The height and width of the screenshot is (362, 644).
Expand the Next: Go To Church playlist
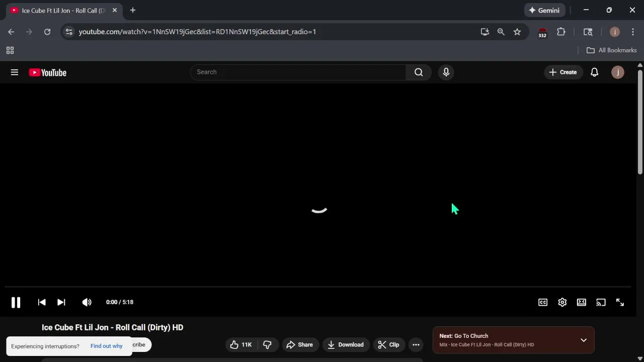point(584,340)
